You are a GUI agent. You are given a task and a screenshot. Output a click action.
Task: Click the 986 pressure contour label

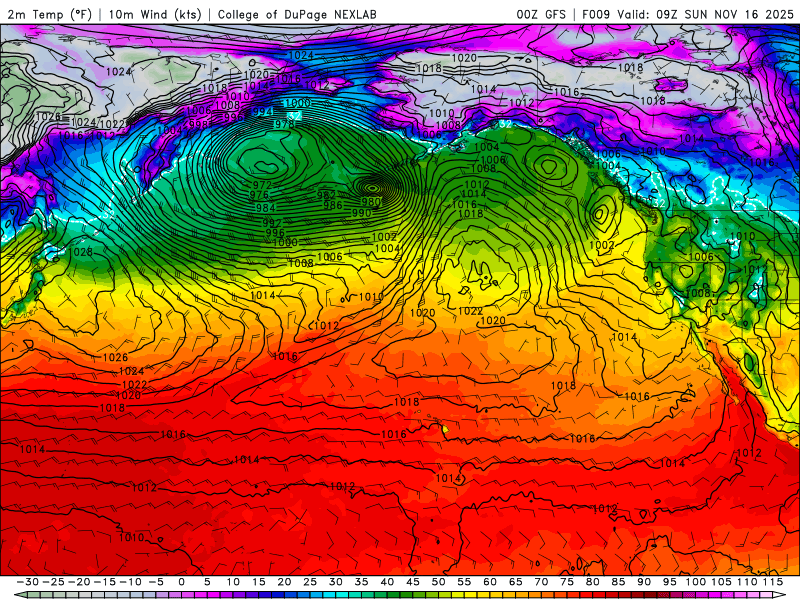(x=333, y=205)
